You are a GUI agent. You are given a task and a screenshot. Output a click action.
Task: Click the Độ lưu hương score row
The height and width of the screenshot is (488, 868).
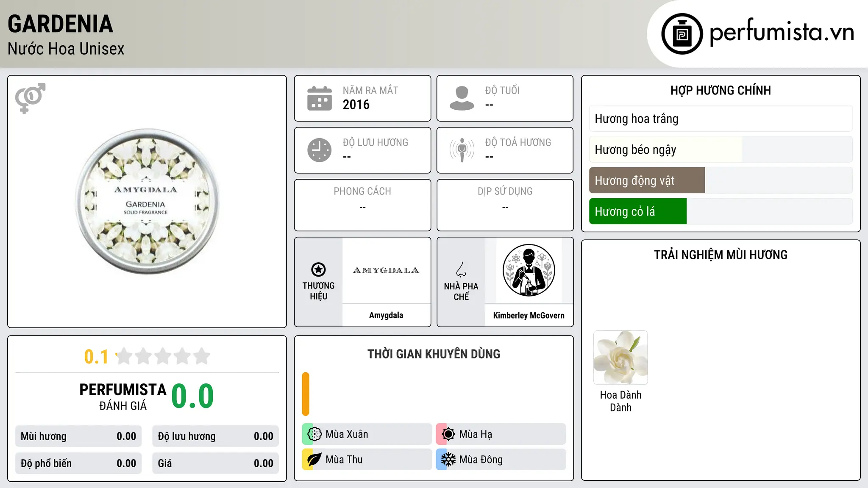click(x=215, y=436)
